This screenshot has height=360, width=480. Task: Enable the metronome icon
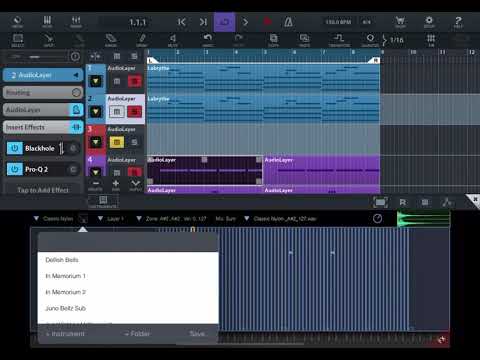pyautogui.click(x=288, y=22)
